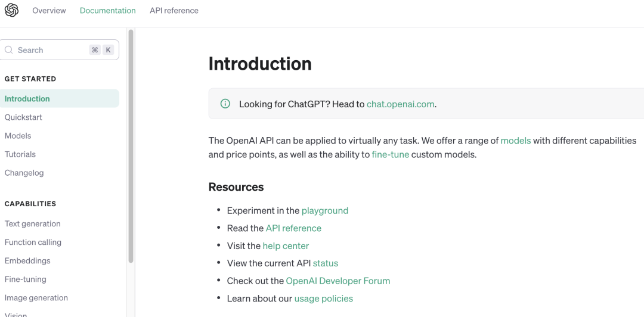
Task: Open the usage policies link
Action: click(x=324, y=299)
